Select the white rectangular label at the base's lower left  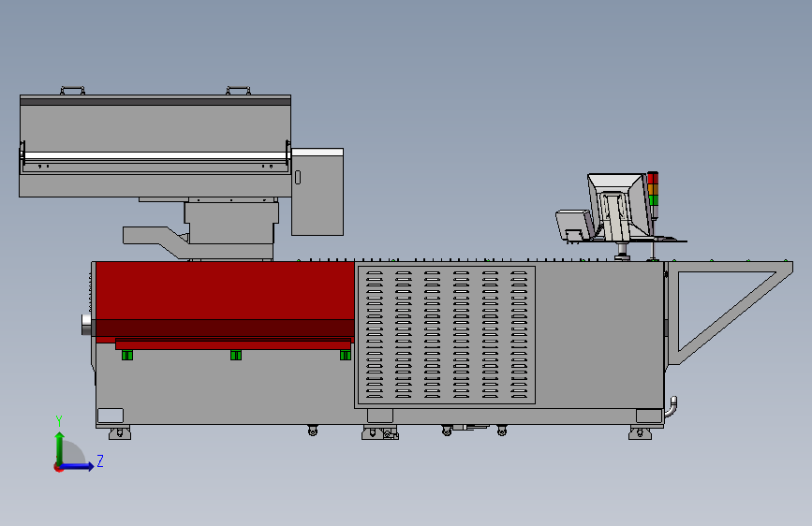111,416
